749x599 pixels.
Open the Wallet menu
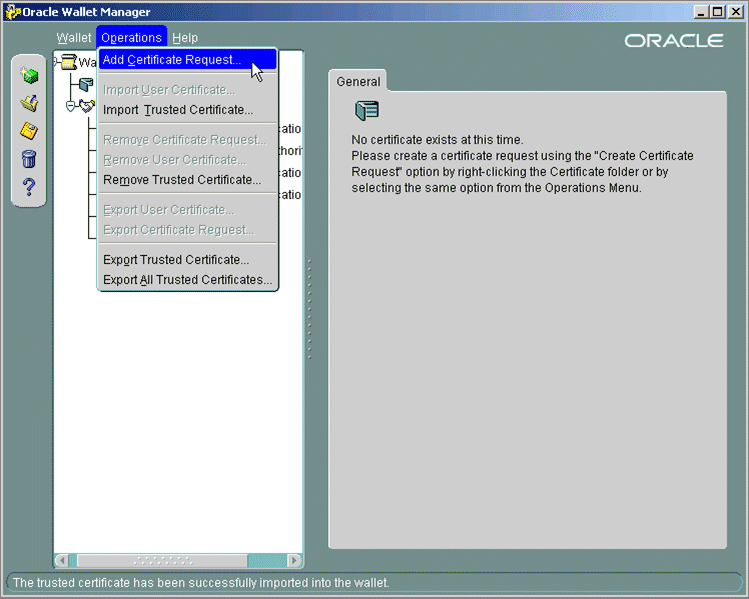[x=74, y=38]
